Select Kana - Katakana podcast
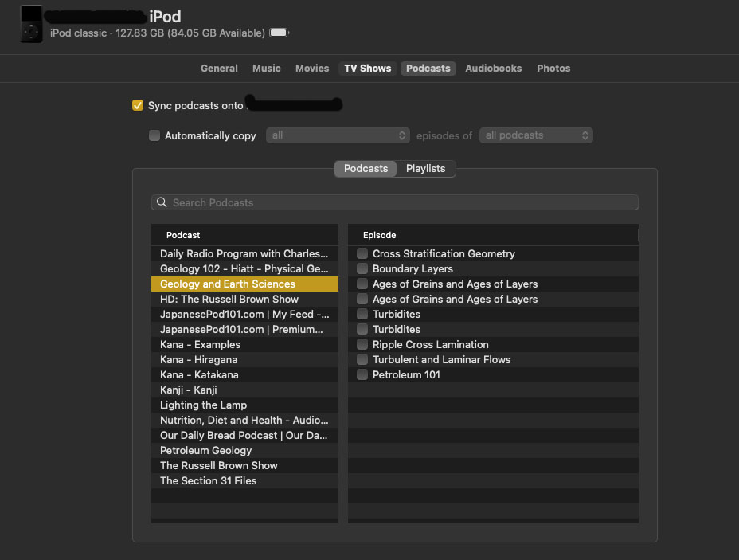Viewport: 739px width, 560px height. 244,374
